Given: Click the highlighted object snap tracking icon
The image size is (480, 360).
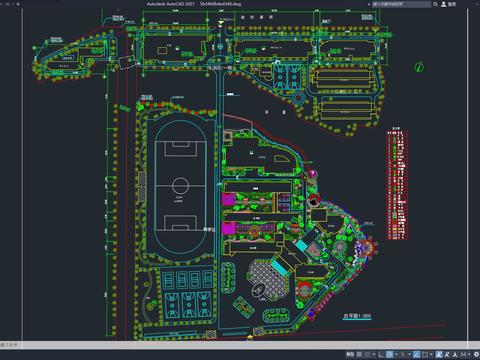Looking at the screenshot, I should tap(417, 354).
